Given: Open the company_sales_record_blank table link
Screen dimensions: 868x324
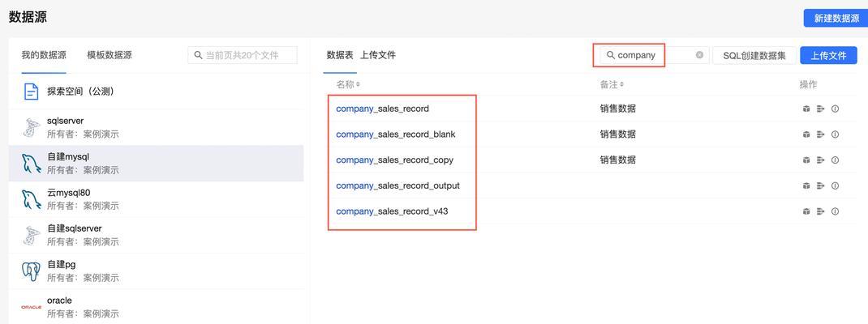Looking at the screenshot, I should pos(396,134).
